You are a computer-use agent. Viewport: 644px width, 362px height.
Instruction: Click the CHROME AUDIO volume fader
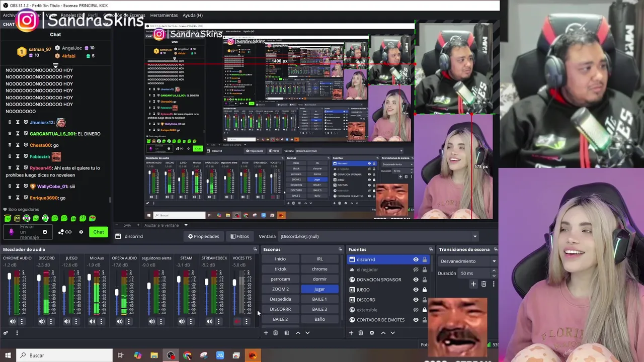pos(9,277)
